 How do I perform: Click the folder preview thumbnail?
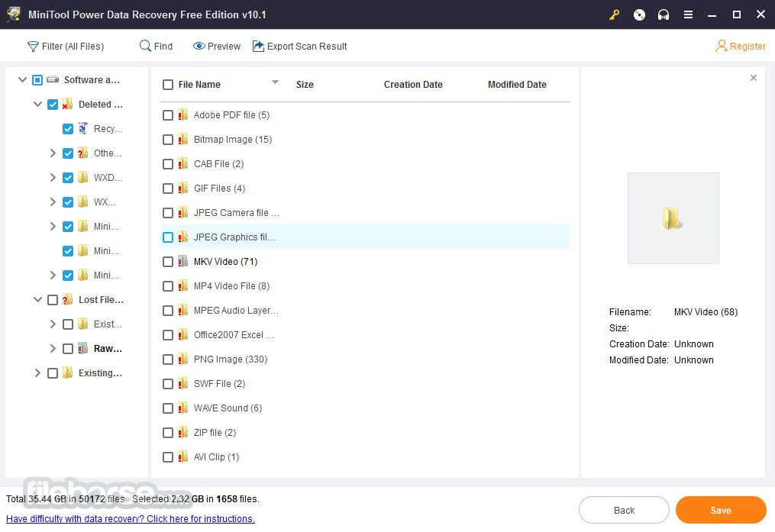point(673,218)
